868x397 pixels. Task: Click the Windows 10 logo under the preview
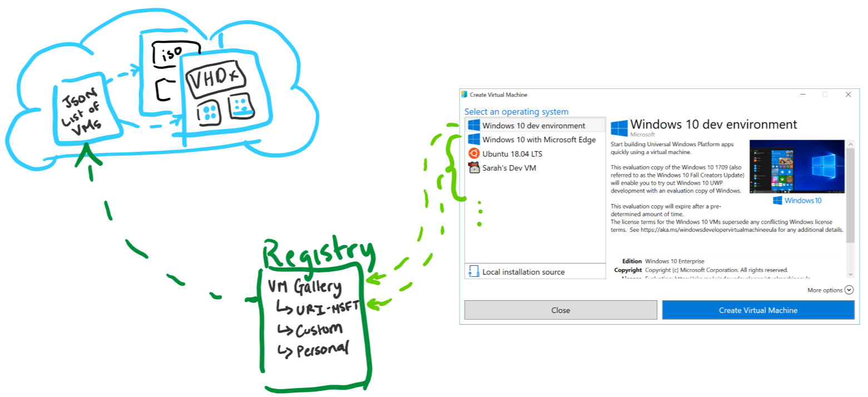(797, 200)
